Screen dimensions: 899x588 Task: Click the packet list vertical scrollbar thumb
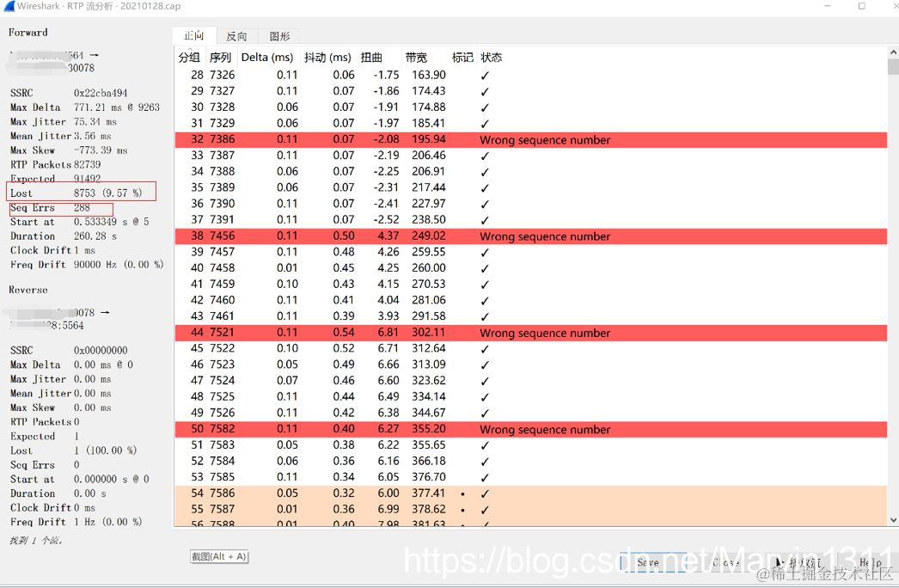pyautogui.click(x=893, y=66)
